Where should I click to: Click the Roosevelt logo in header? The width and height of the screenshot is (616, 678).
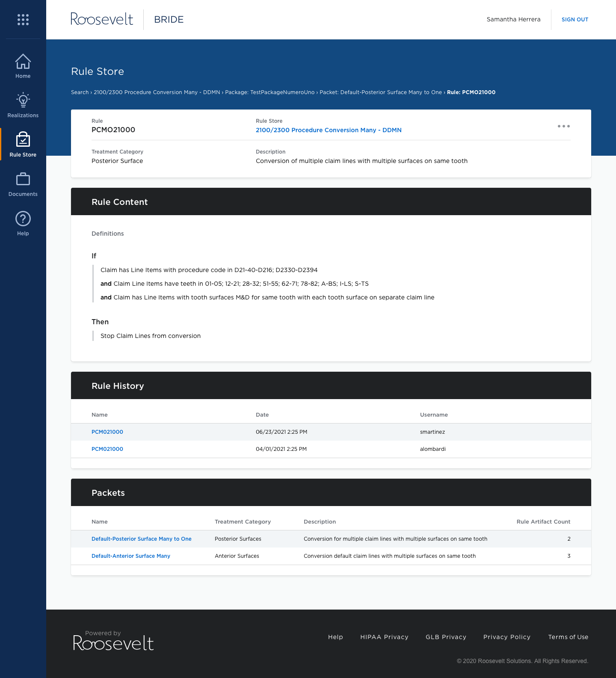coord(102,19)
